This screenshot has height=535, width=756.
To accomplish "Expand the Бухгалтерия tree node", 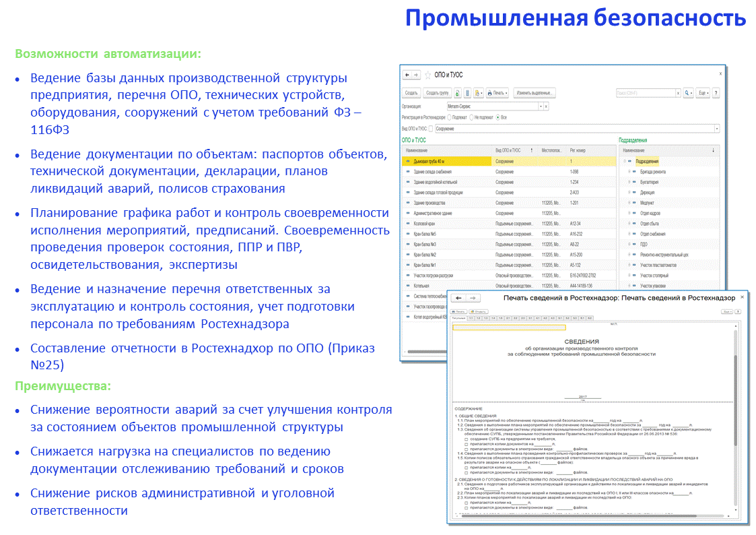I will 629,183.
